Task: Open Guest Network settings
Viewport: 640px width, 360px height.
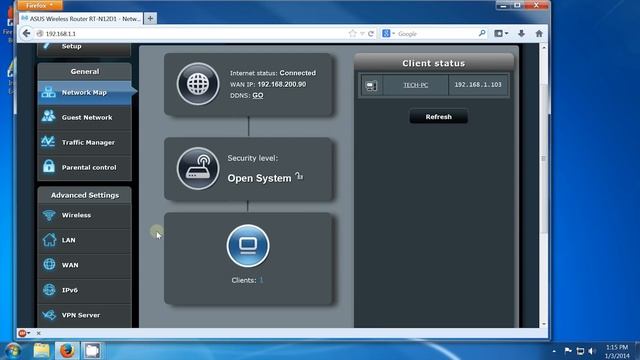Action: 84,118
